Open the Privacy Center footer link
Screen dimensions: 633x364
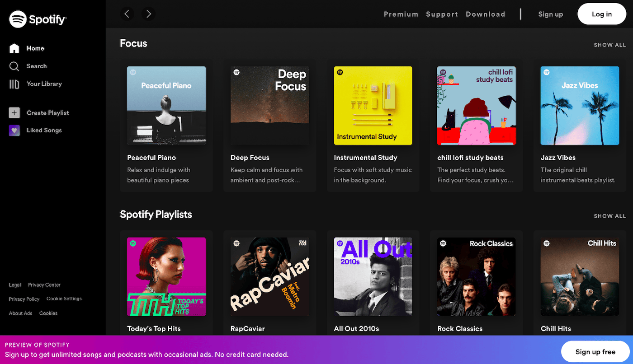(x=44, y=285)
